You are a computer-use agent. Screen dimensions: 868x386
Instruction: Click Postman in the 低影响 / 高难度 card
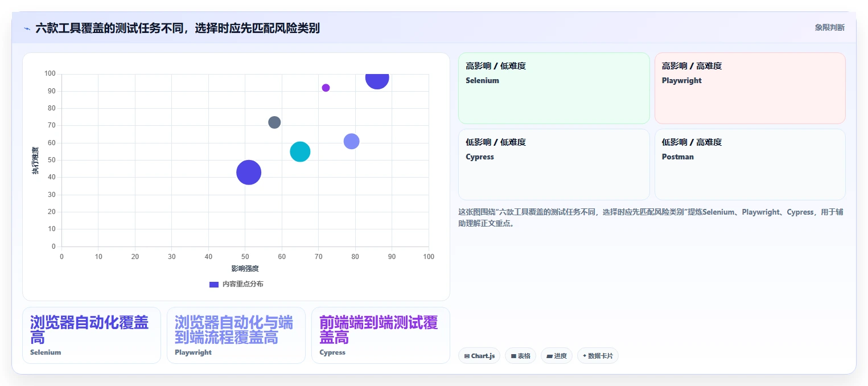(x=678, y=157)
